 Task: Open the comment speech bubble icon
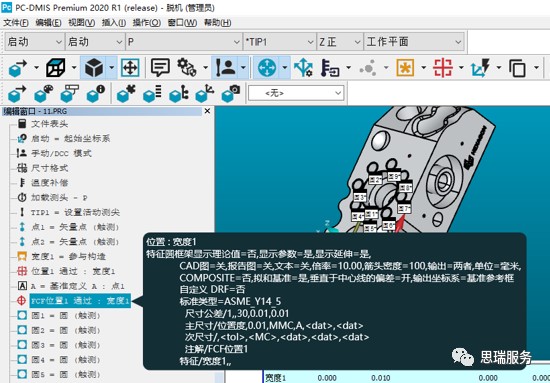[160, 67]
